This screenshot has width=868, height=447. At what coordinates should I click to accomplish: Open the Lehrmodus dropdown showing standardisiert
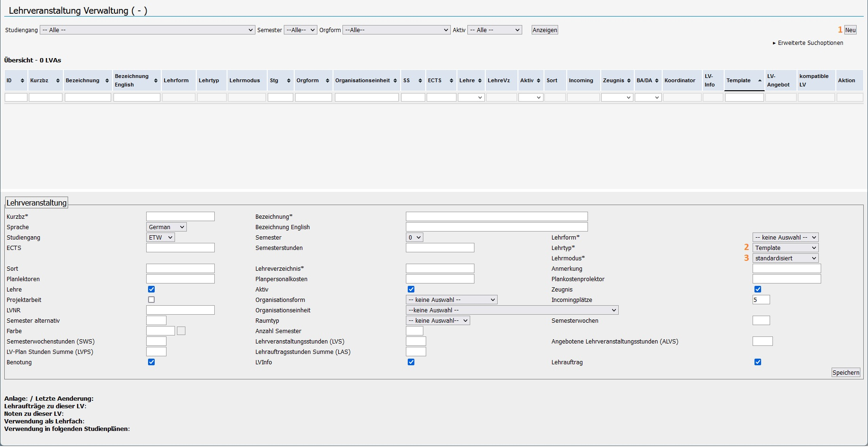coord(785,258)
